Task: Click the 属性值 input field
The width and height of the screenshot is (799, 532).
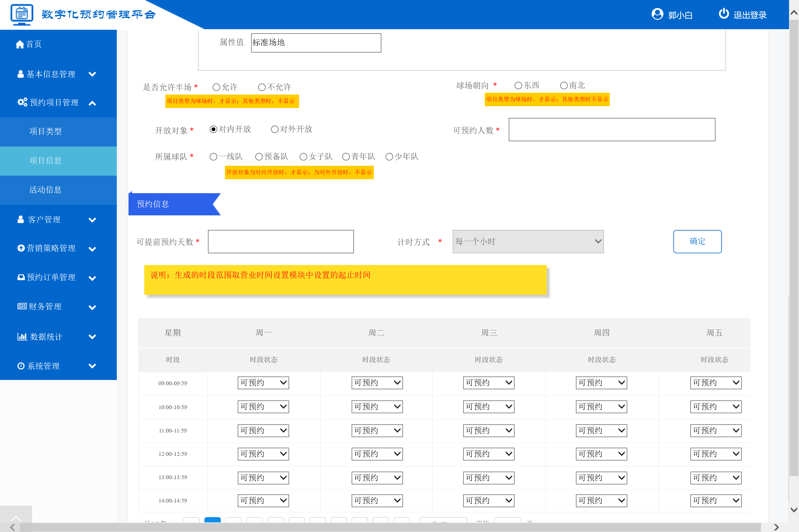Action: [x=316, y=43]
